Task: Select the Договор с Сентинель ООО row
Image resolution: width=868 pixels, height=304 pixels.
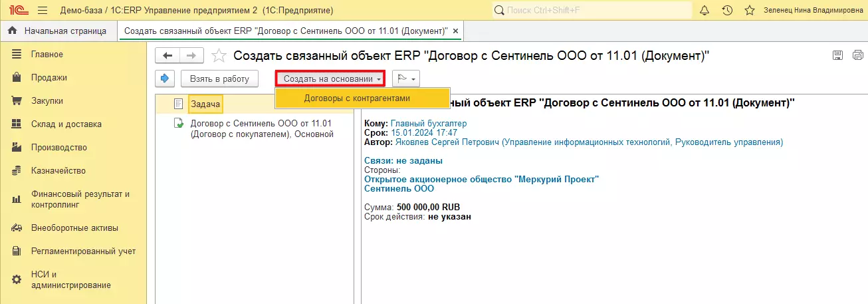Action: (255, 128)
